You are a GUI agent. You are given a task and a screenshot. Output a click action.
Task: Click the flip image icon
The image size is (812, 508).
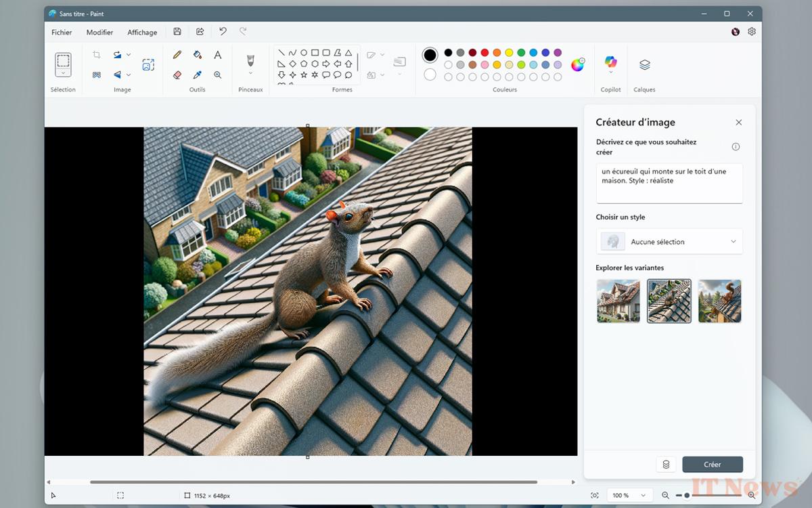117,75
